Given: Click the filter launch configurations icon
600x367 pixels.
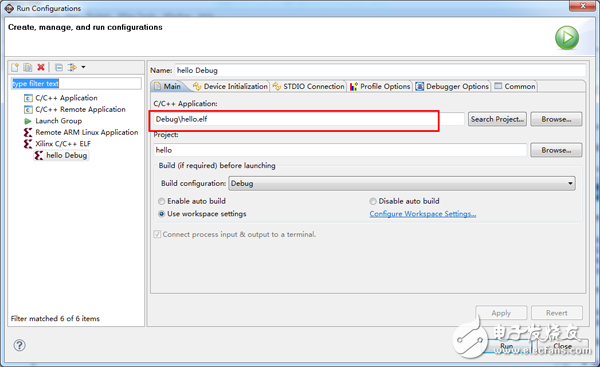Looking at the screenshot, I should coord(72,67).
